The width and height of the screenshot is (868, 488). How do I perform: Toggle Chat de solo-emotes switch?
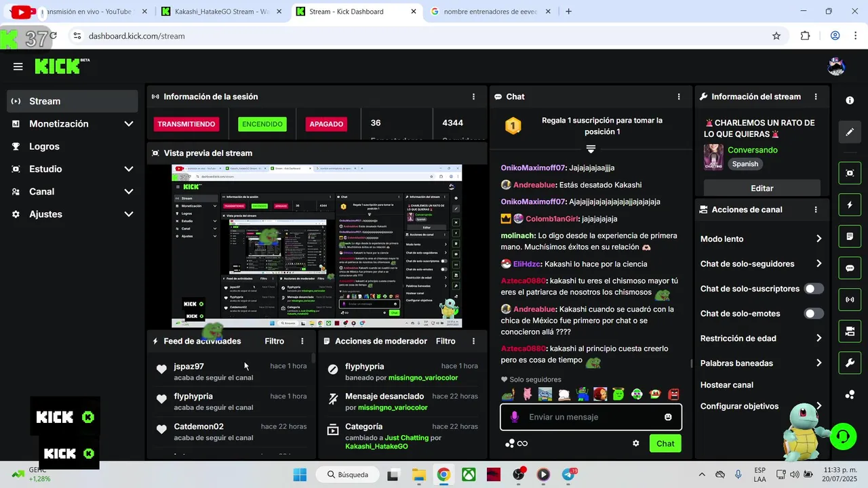click(814, 314)
